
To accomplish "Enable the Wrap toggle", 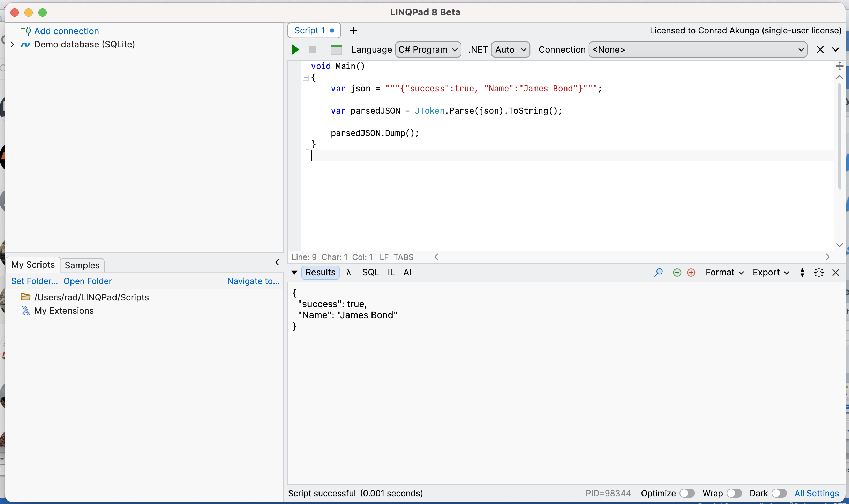I will coord(734,493).
